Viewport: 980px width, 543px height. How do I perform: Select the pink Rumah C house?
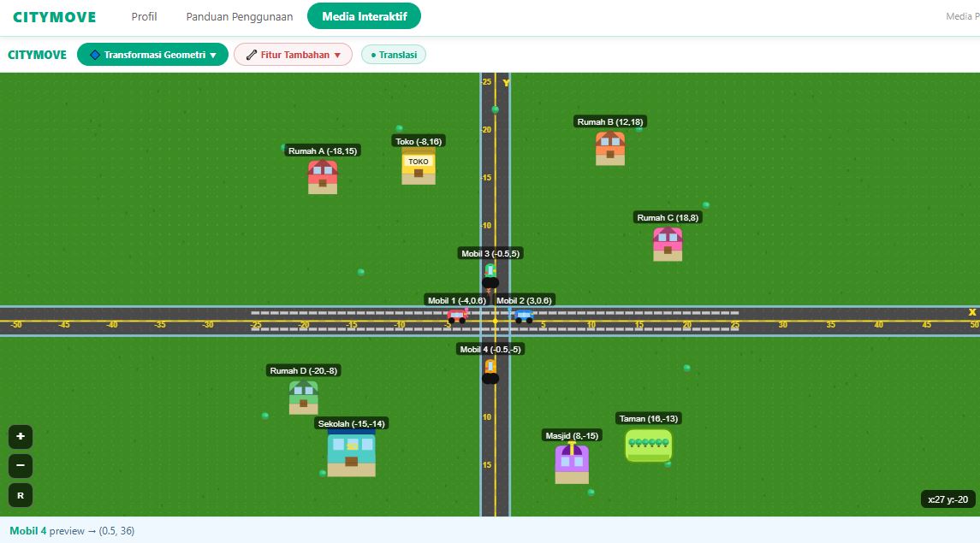point(668,244)
